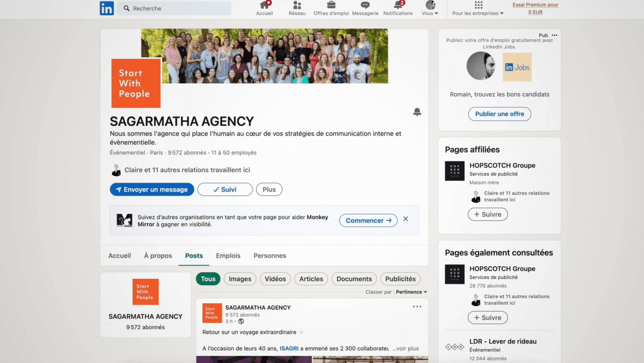Open the post options three-dots menu
644x363 pixels.
(417, 307)
